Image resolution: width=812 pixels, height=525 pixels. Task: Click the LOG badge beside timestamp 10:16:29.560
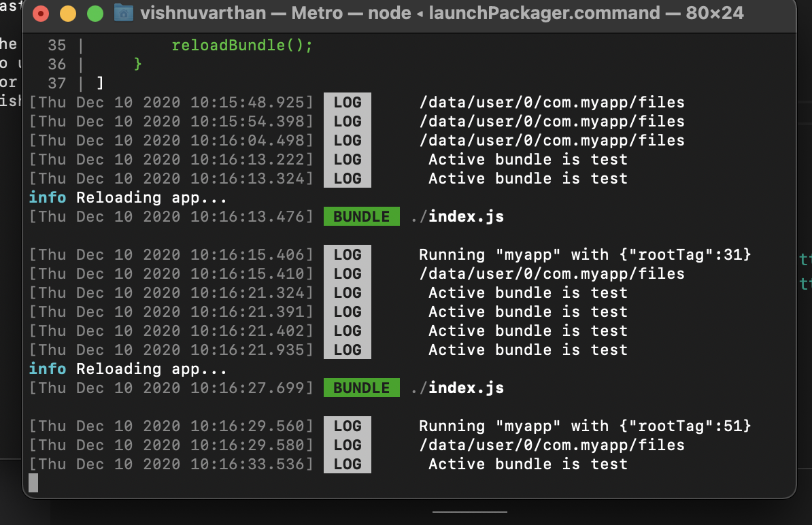pyautogui.click(x=347, y=426)
